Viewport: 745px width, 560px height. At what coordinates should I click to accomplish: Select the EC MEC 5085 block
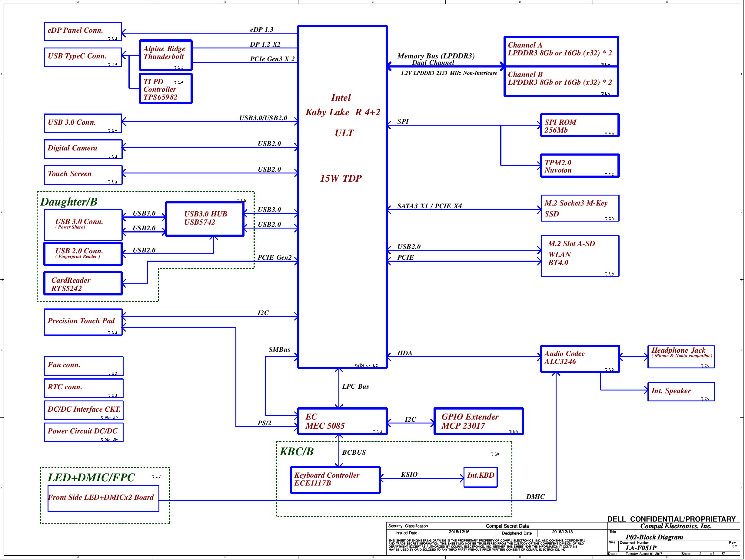(x=342, y=422)
